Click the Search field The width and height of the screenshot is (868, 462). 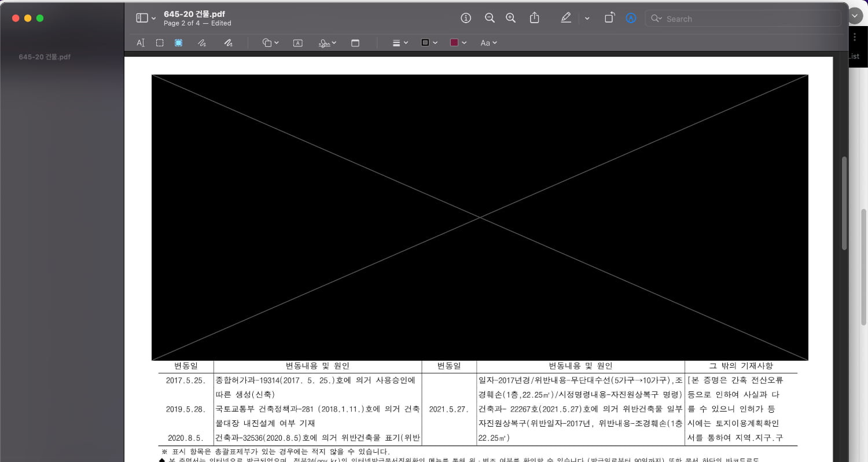[743, 19]
